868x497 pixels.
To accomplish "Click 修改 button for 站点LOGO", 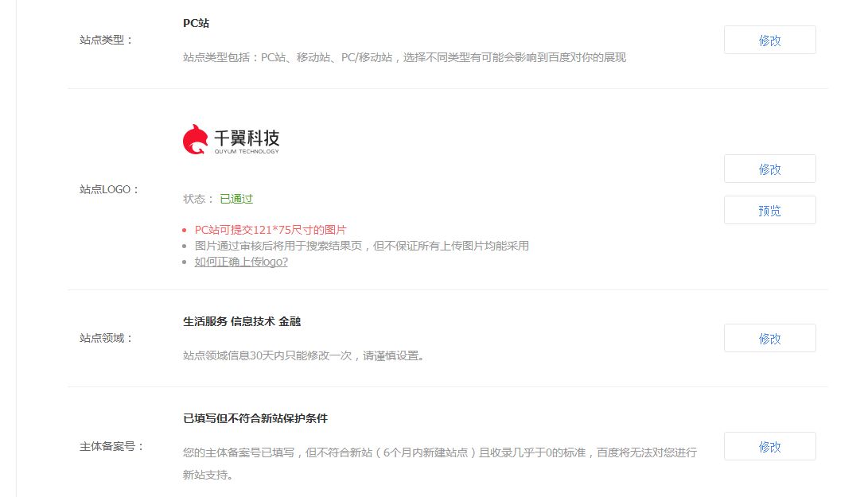I will coord(769,169).
